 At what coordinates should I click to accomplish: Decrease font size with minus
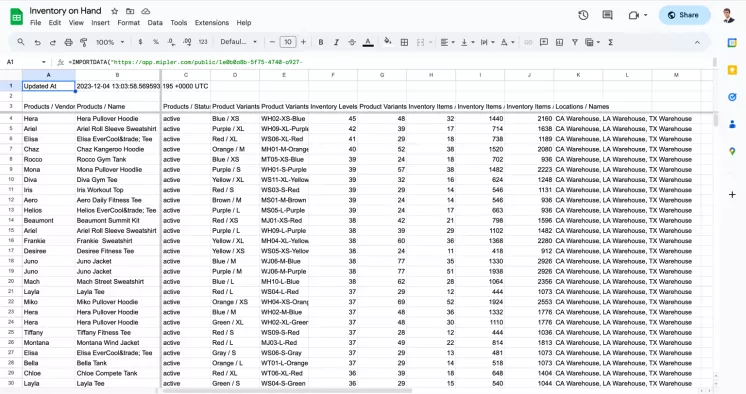[272, 42]
